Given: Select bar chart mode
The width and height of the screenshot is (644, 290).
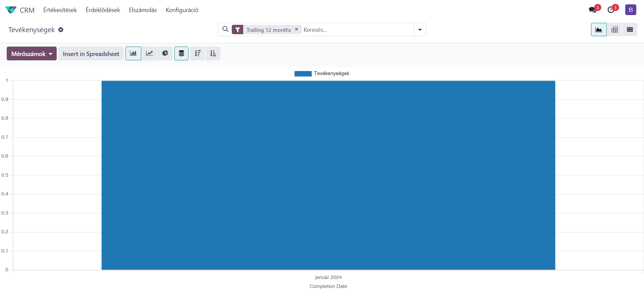Looking at the screenshot, I should 133,53.
